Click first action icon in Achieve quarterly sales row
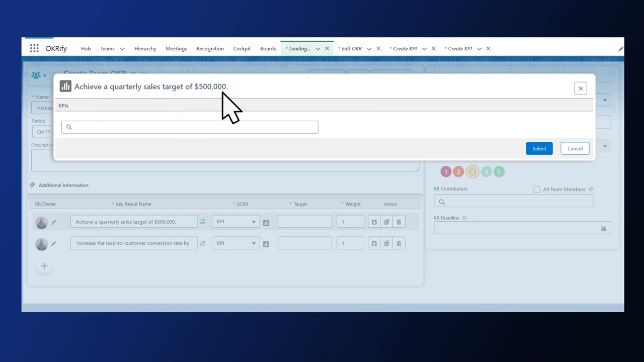Viewport: 644px width, 362px height. (374, 222)
